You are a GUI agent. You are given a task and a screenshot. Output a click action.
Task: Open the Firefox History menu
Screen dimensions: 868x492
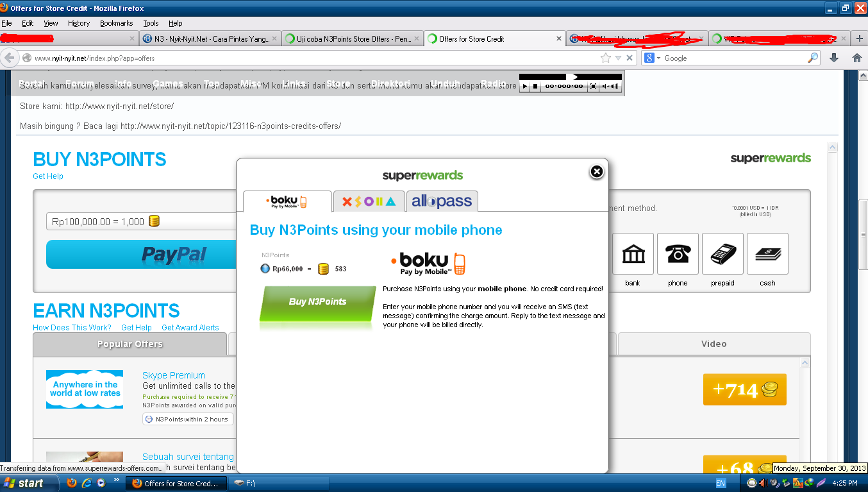tap(79, 23)
